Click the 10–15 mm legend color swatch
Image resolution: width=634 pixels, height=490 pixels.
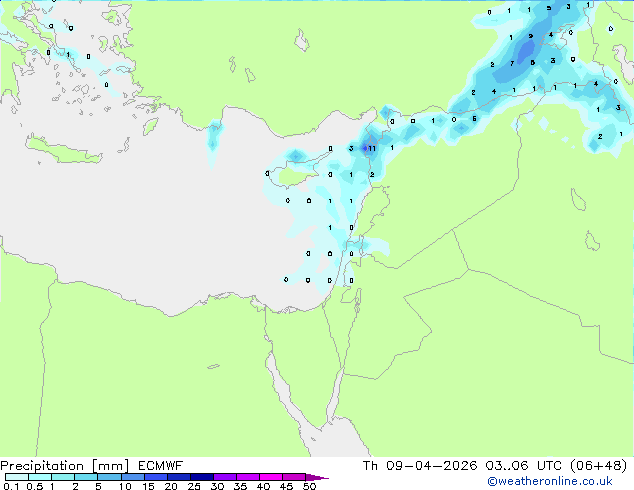pos(132,477)
